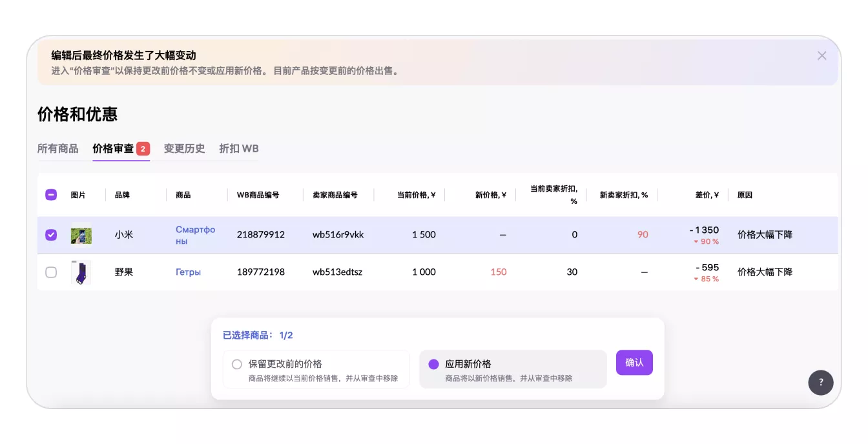
Task: Click the 野果 row reason 价格大幅下降
Action: click(x=765, y=272)
